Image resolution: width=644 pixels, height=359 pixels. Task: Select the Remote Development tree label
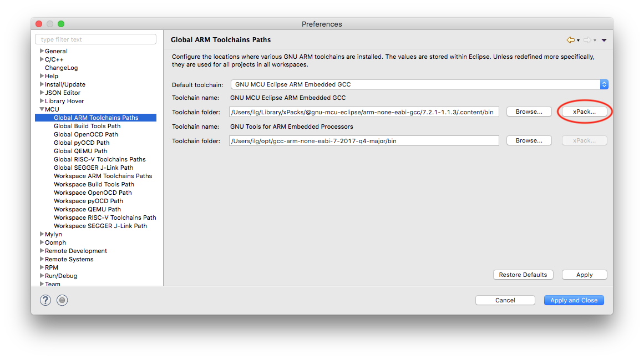coord(76,251)
